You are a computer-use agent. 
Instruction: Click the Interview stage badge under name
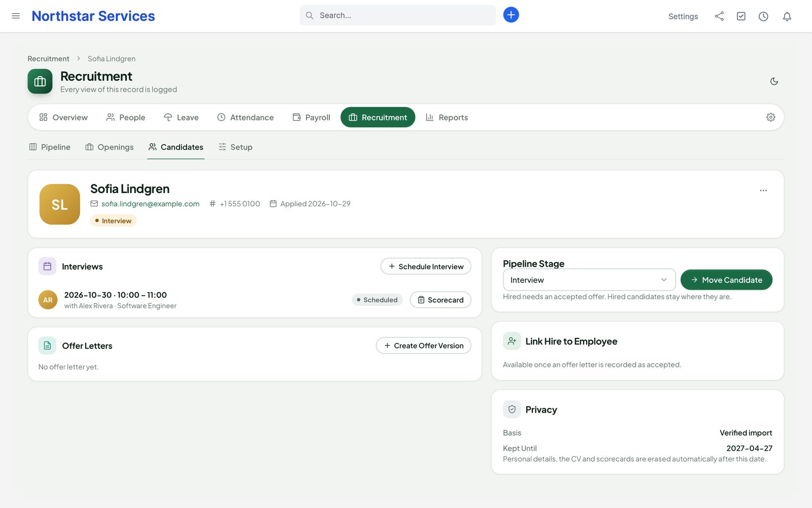(113, 220)
